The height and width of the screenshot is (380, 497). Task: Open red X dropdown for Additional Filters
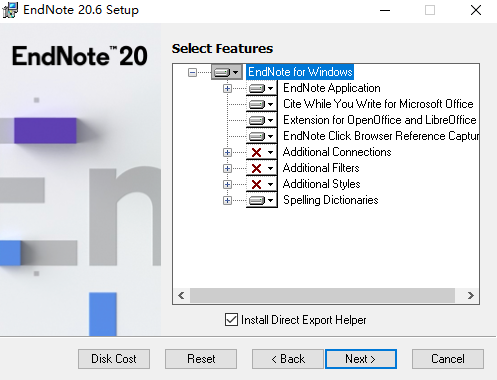(262, 168)
